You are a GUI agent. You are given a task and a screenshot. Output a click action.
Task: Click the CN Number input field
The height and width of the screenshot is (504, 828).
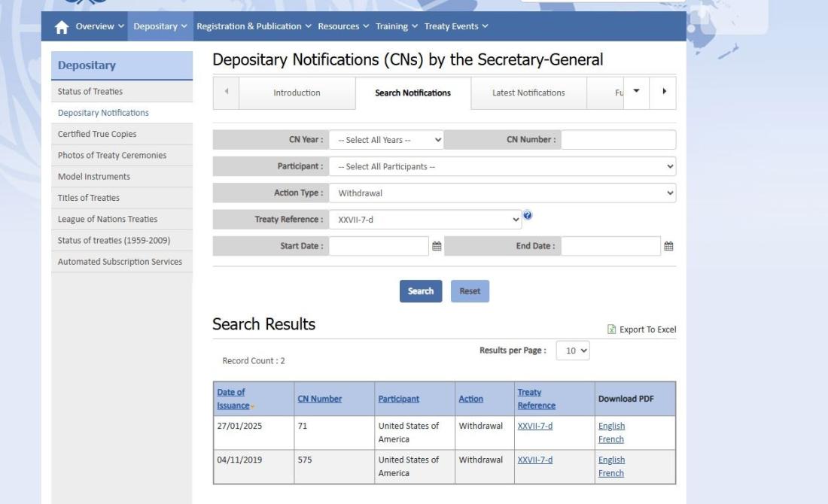pyautogui.click(x=618, y=140)
